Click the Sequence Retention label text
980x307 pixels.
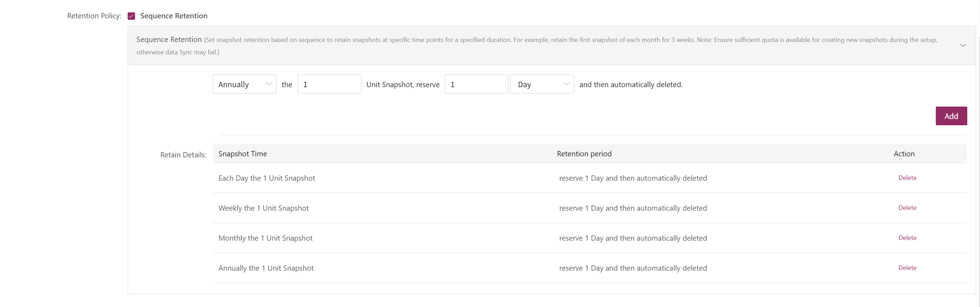point(174,16)
